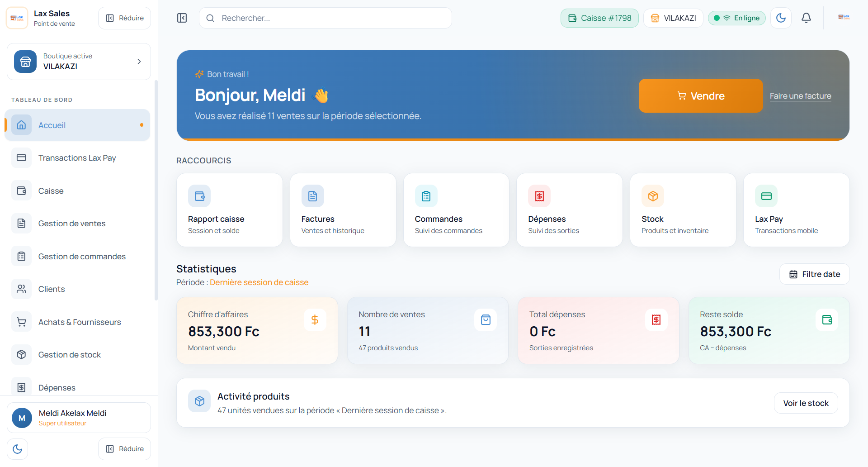Open Clients in the sidebar

pyautogui.click(x=77, y=289)
